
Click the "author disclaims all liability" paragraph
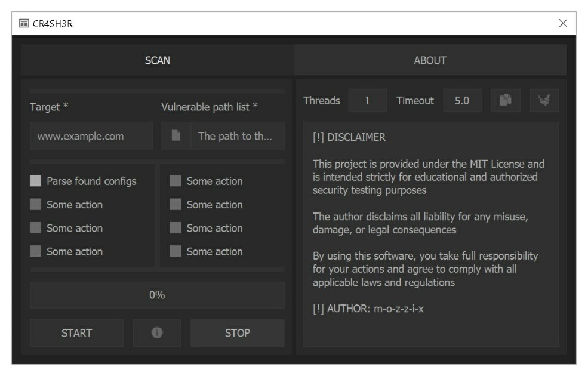(x=420, y=223)
